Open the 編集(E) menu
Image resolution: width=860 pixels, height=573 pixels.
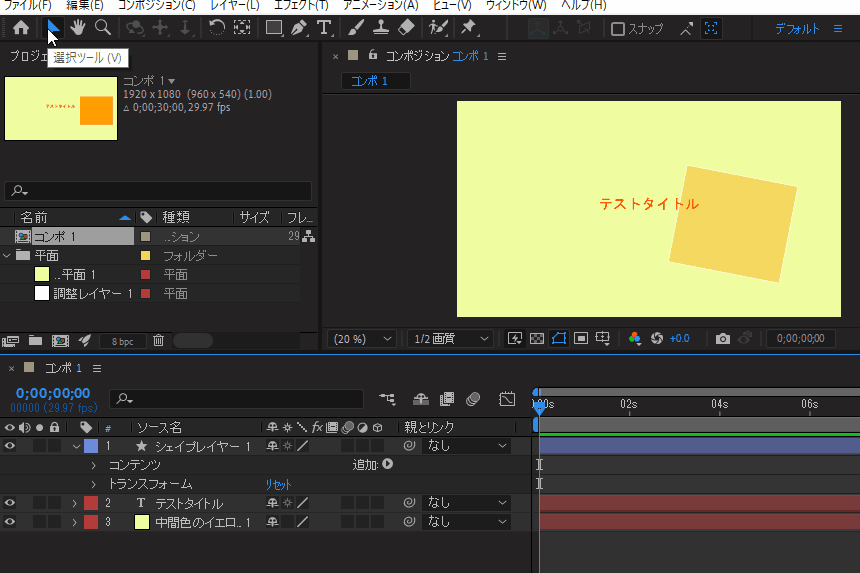tap(84, 5)
